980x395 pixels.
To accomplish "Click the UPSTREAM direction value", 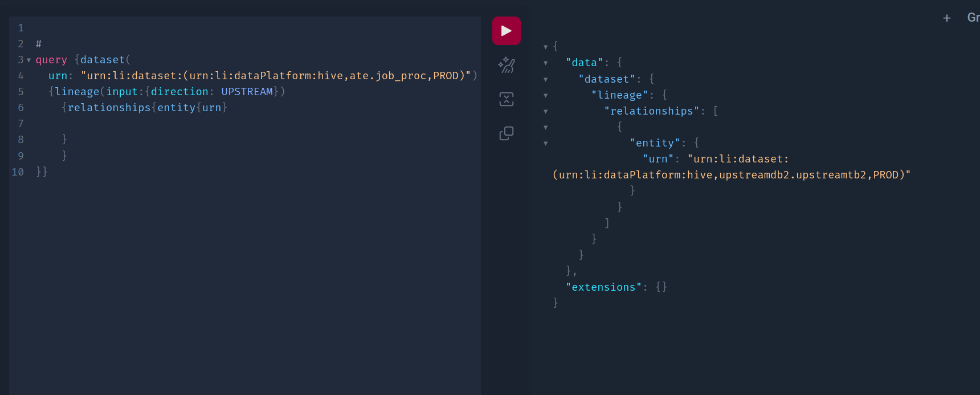I will (x=247, y=92).
